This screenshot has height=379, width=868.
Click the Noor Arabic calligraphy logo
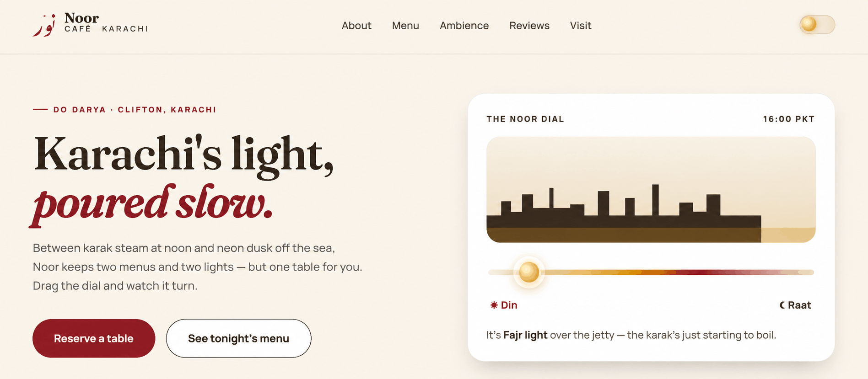point(44,25)
